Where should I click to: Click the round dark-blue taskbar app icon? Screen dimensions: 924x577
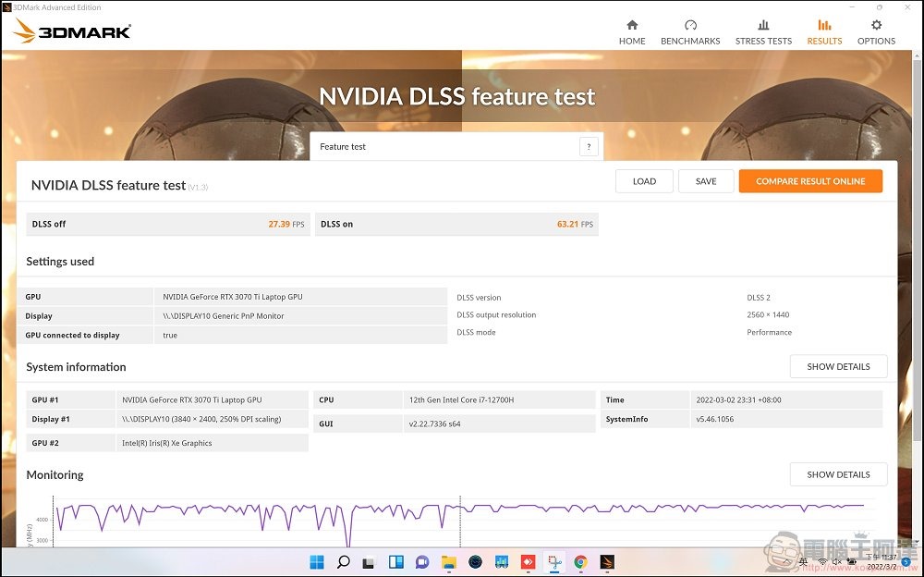(x=475, y=562)
